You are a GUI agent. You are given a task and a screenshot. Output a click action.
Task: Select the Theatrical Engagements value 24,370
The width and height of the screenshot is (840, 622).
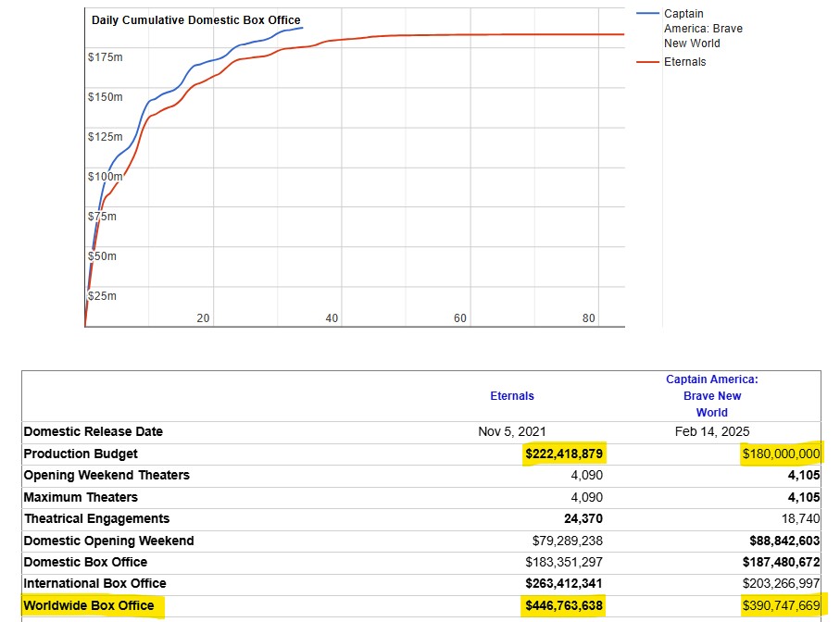(x=583, y=519)
